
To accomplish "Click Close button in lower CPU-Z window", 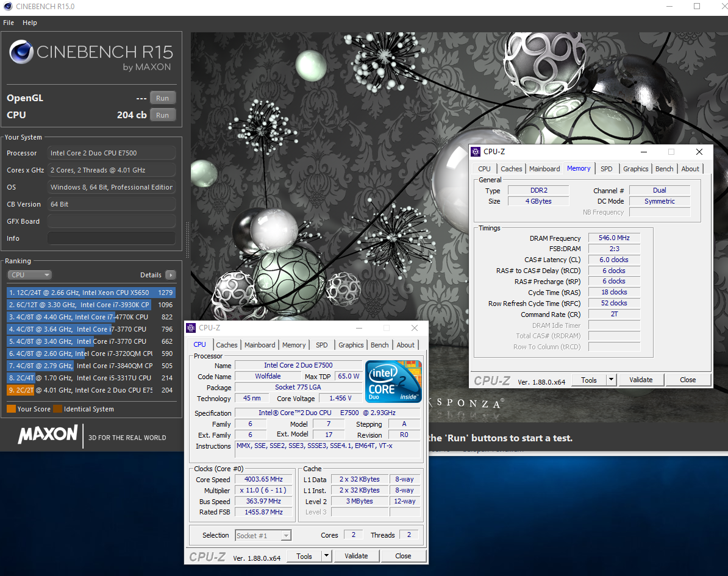I will coord(403,556).
